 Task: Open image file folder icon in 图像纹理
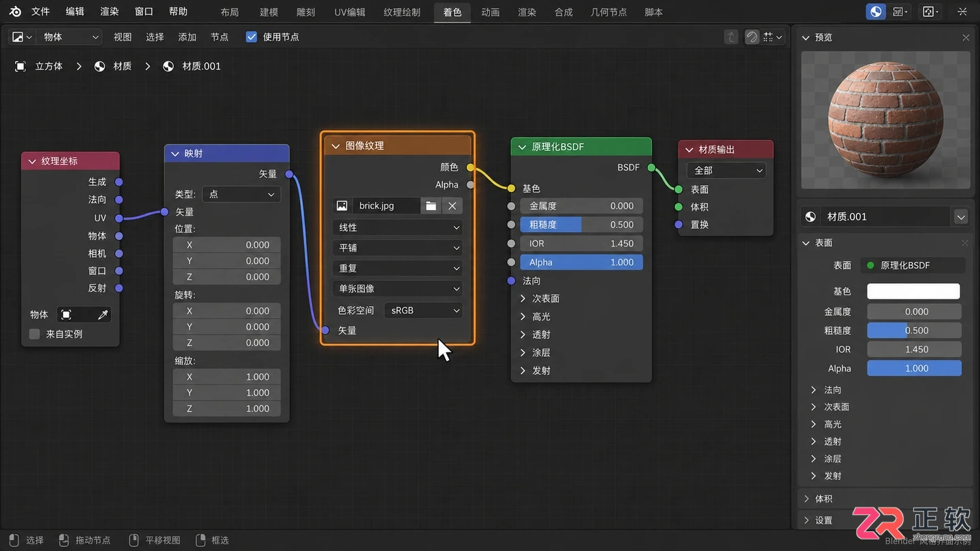431,205
